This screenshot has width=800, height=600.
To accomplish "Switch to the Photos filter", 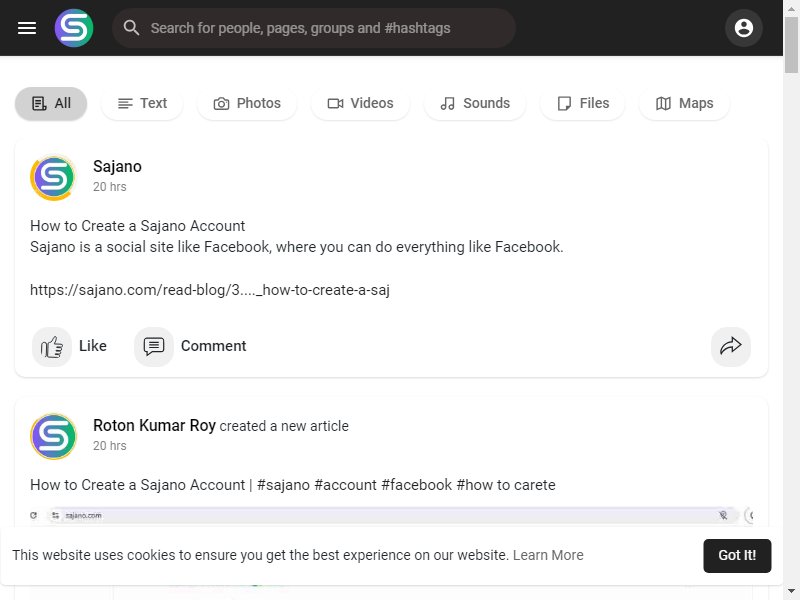I will click(247, 104).
